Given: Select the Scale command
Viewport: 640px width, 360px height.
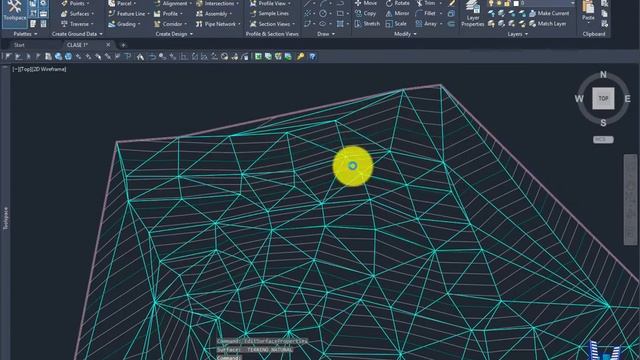Looking at the screenshot, I should coord(396,24).
